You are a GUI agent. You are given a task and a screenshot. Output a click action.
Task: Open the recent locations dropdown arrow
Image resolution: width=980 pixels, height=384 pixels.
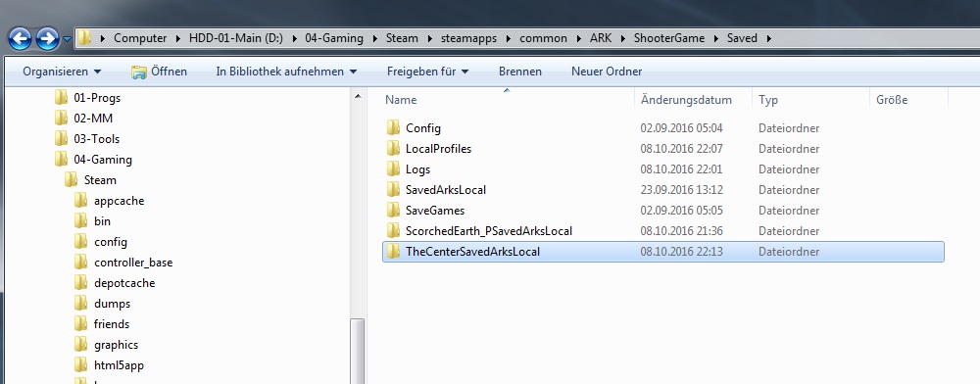point(67,39)
